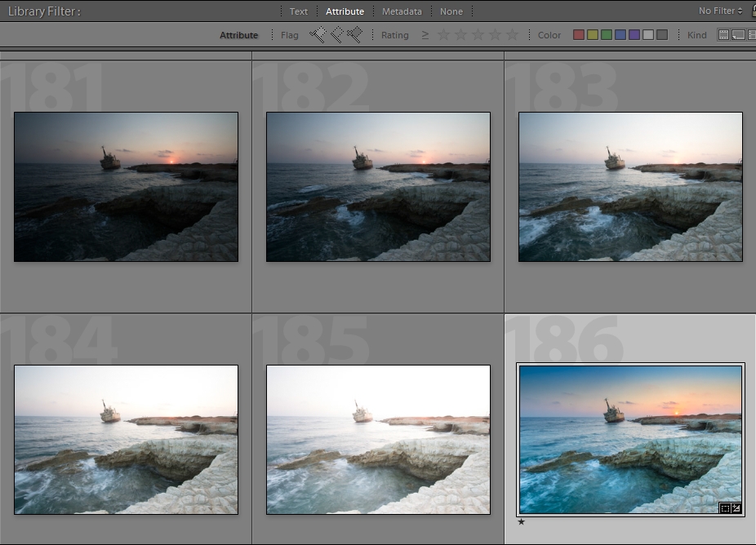Viewport: 756px width, 545px height.
Task: Filter by red color label
Action: (579, 35)
